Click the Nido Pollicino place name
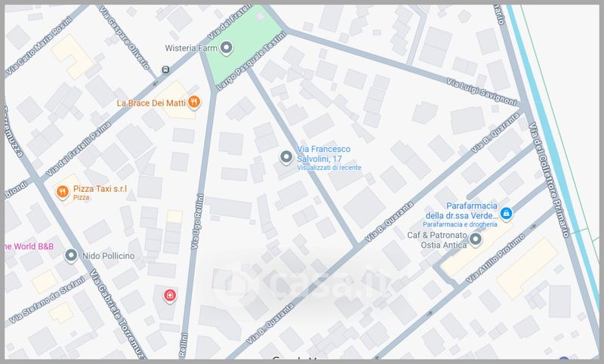604x364 pixels. [x=109, y=256]
